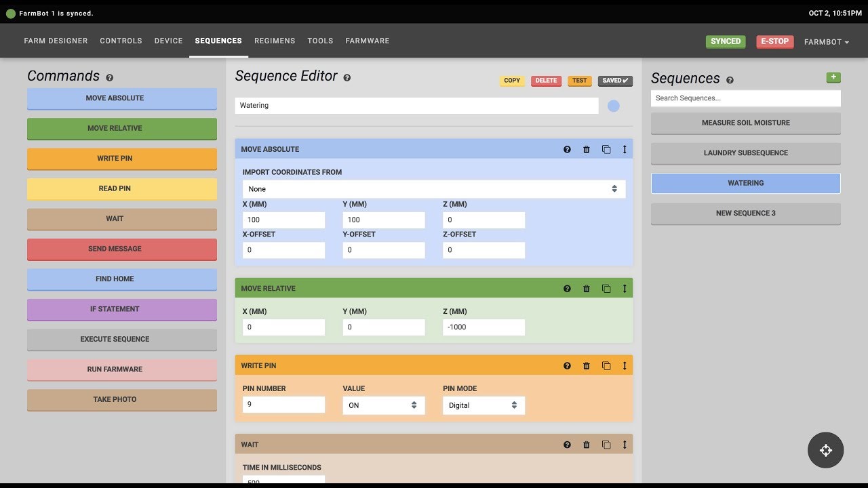Show help next to Sequences heading

730,80
